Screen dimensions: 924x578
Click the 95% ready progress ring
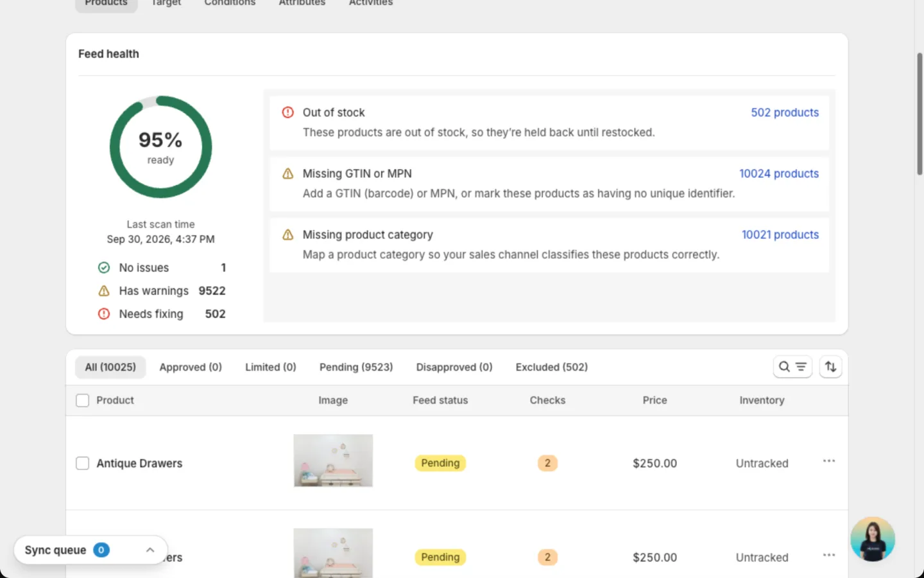(x=160, y=147)
